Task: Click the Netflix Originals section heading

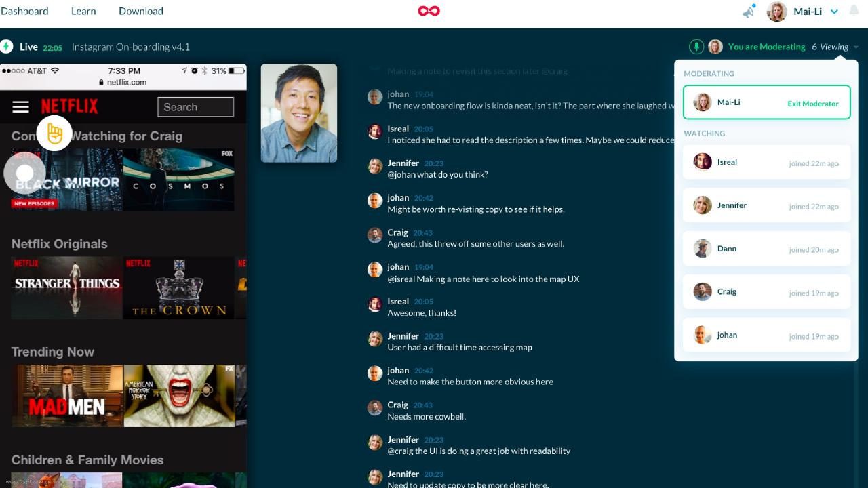Action: pos(60,244)
